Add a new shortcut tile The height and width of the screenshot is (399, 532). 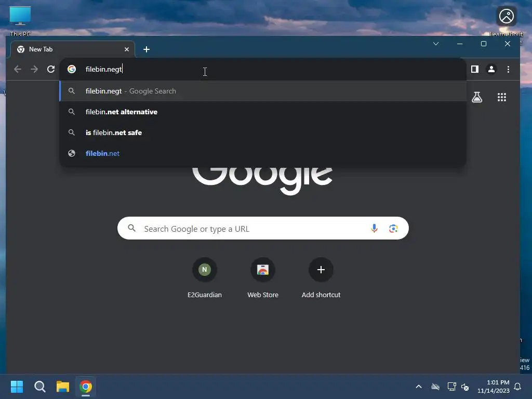tap(321, 278)
